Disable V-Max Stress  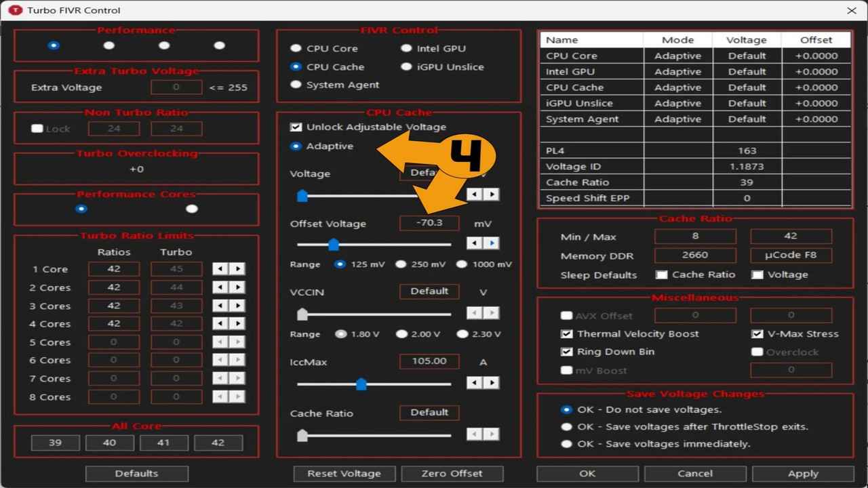click(x=757, y=333)
